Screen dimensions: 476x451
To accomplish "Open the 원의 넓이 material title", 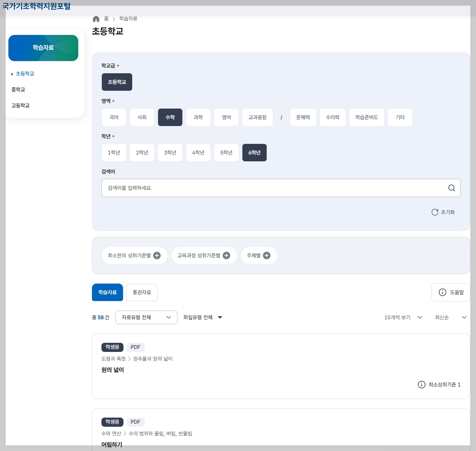I will (113, 370).
